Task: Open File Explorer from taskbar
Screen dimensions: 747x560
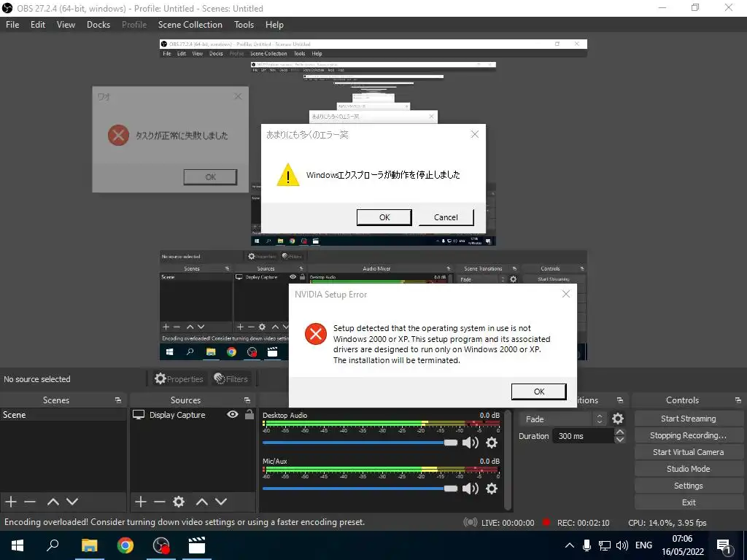Action: [89, 545]
